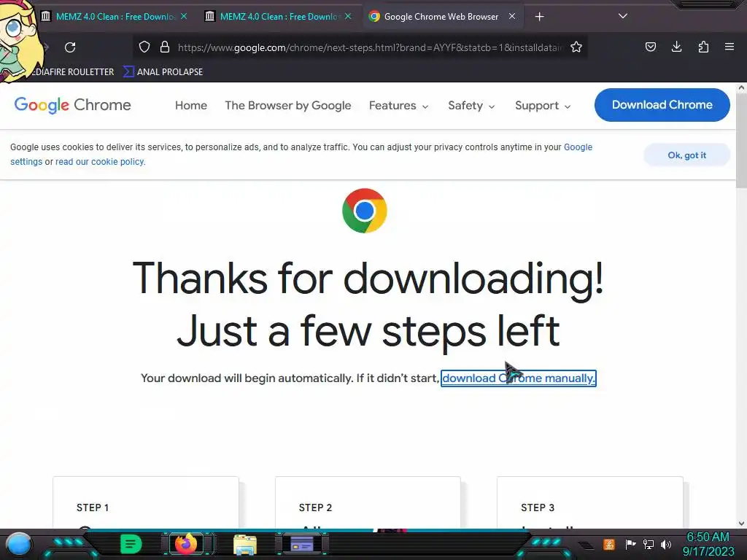
Task: Open the Start orb menu
Action: [x=18, y=544]
